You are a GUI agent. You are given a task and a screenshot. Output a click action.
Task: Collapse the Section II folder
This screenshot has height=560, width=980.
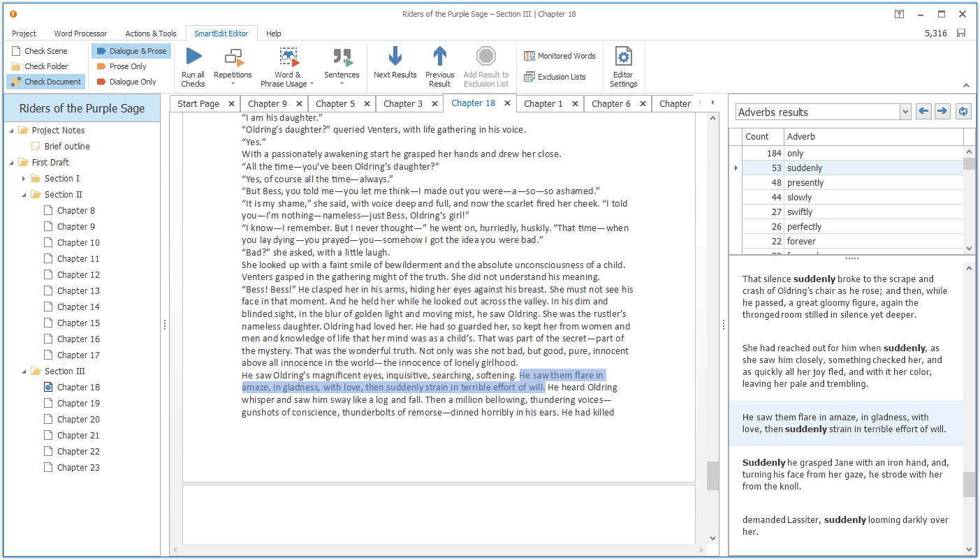pos(24,193)
